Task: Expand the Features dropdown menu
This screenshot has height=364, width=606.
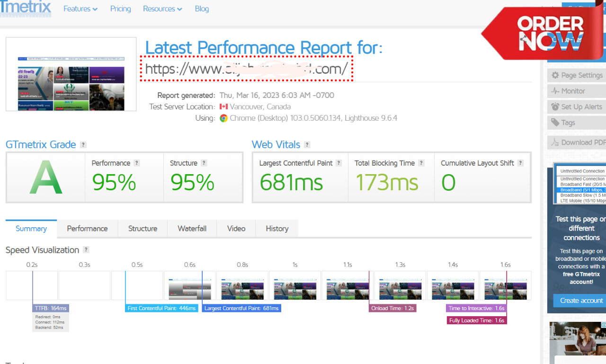Action: click(x=80, y=9)
